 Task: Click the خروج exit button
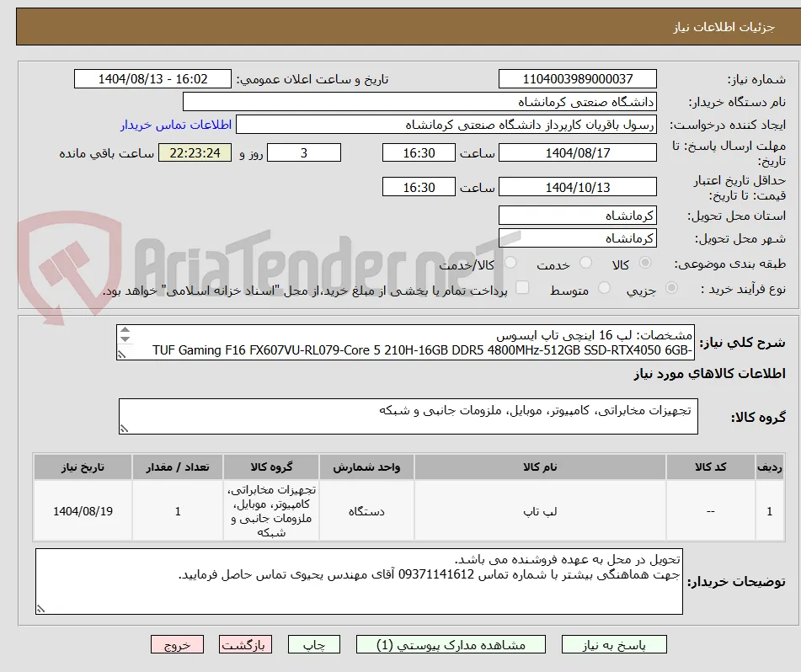point(177,644)
